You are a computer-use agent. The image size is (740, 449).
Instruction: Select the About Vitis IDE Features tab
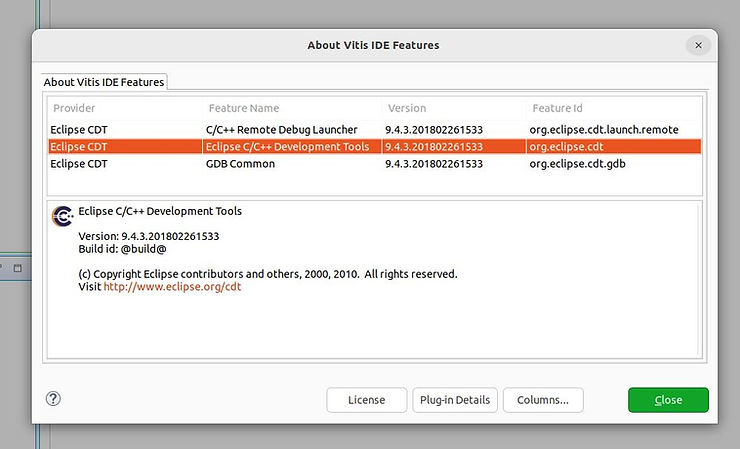104,82
